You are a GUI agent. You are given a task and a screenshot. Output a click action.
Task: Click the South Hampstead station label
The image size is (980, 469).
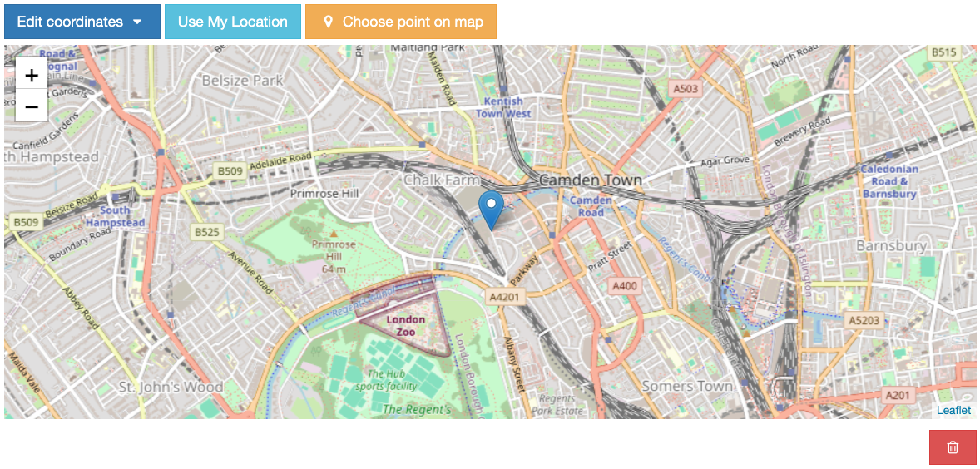pos(115,217)
